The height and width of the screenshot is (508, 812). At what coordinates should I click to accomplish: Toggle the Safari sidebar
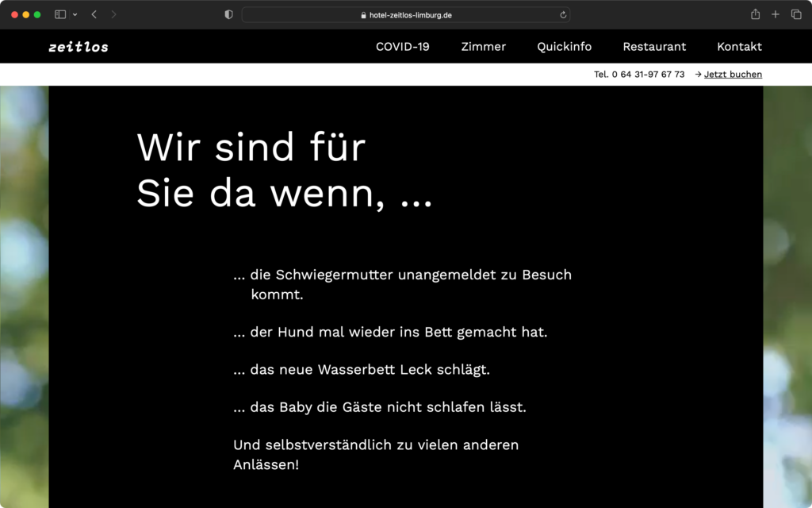59,13
